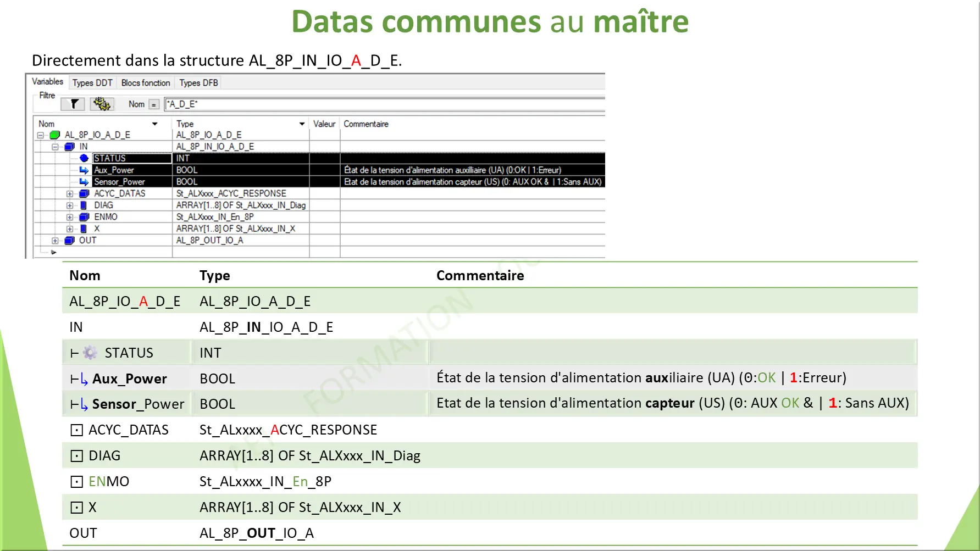Expand the X array node

[x=70, y=229]
